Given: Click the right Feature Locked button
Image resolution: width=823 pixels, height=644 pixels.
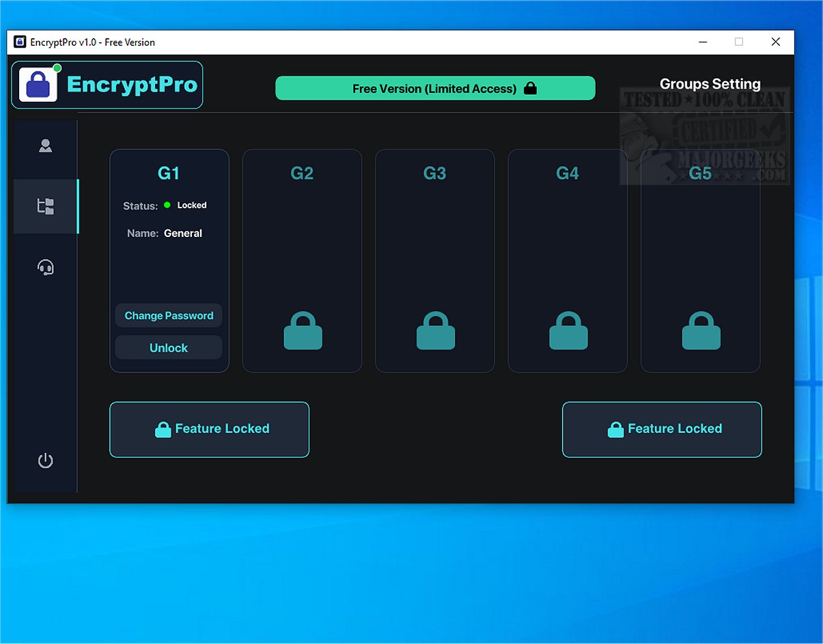Looking at the screenshot, I should (x=662, y=430).
